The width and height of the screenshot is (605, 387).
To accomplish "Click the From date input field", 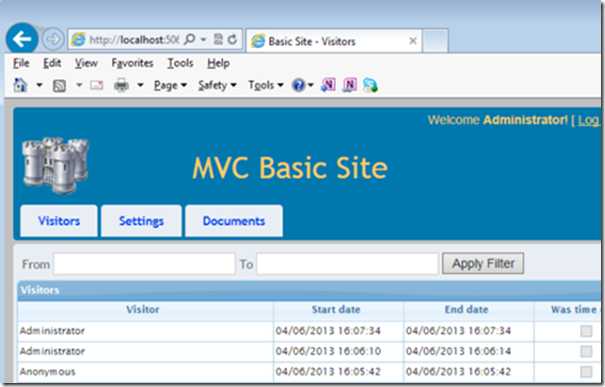I will click(x=144, y=264).
